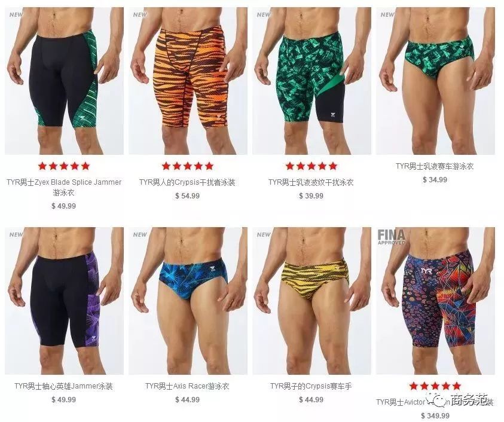Click the star rating under Zyex Blade jammer
The image size is (504, 422).
click(63, 166)
